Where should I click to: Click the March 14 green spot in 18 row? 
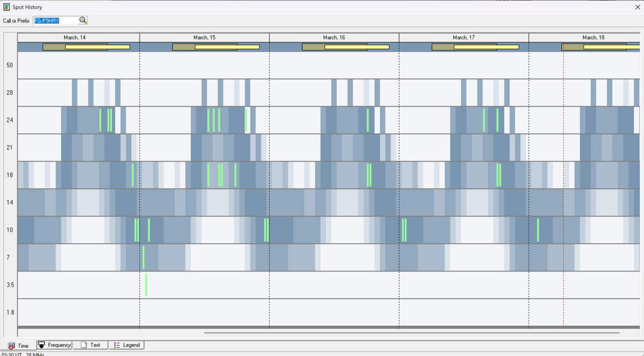click(x=133, y=175)
